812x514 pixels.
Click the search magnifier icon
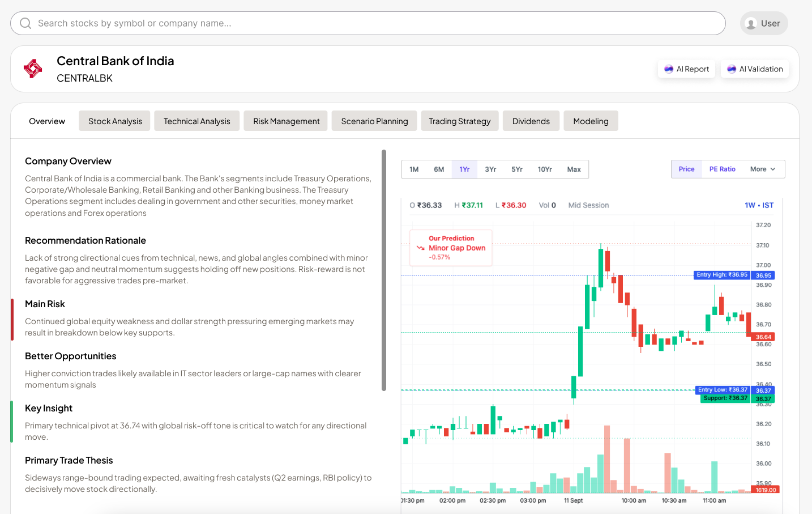[25, 23]
